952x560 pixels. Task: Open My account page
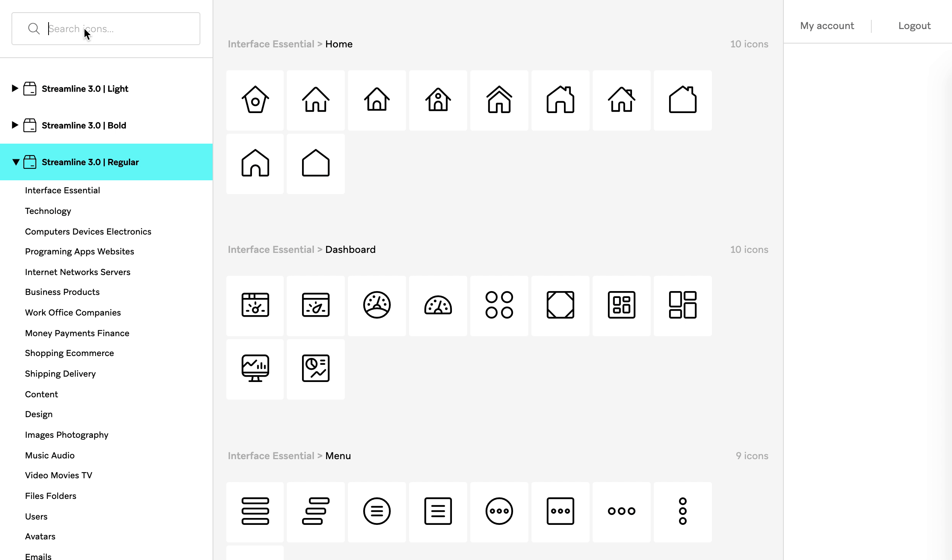tap(827, 26)
